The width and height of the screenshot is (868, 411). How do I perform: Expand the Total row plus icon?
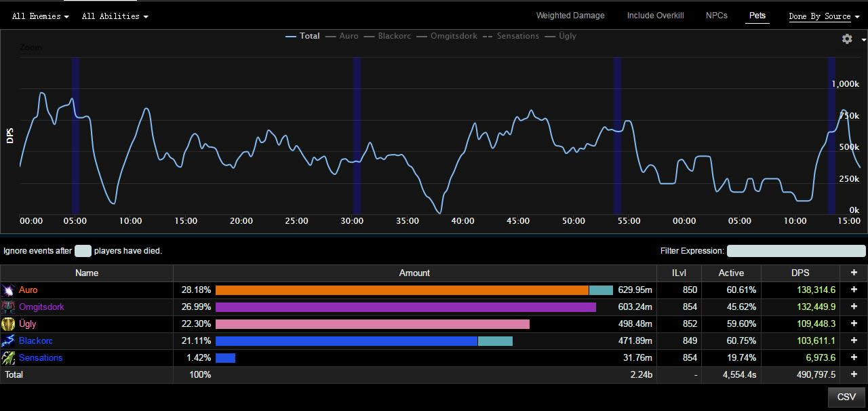[x=854, y=374]
